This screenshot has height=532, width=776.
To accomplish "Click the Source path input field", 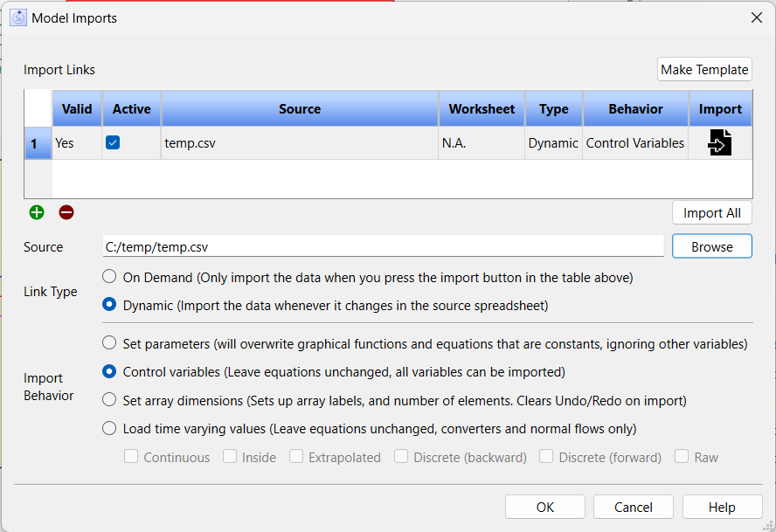I will pyautogui.click(x=383, y=246).
